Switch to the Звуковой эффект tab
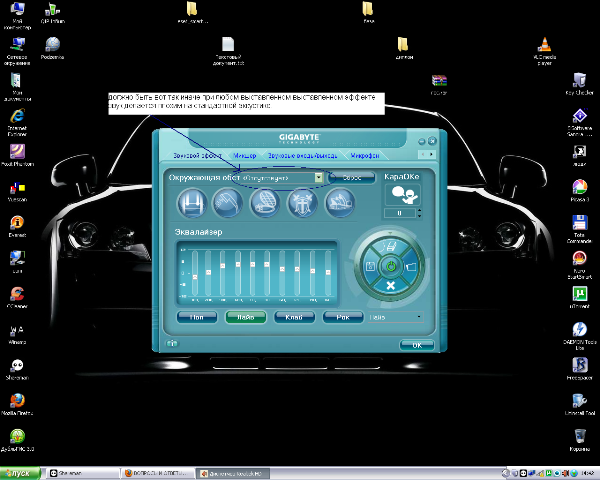This screenshot has width=600, height=480. tap(197, 155)
